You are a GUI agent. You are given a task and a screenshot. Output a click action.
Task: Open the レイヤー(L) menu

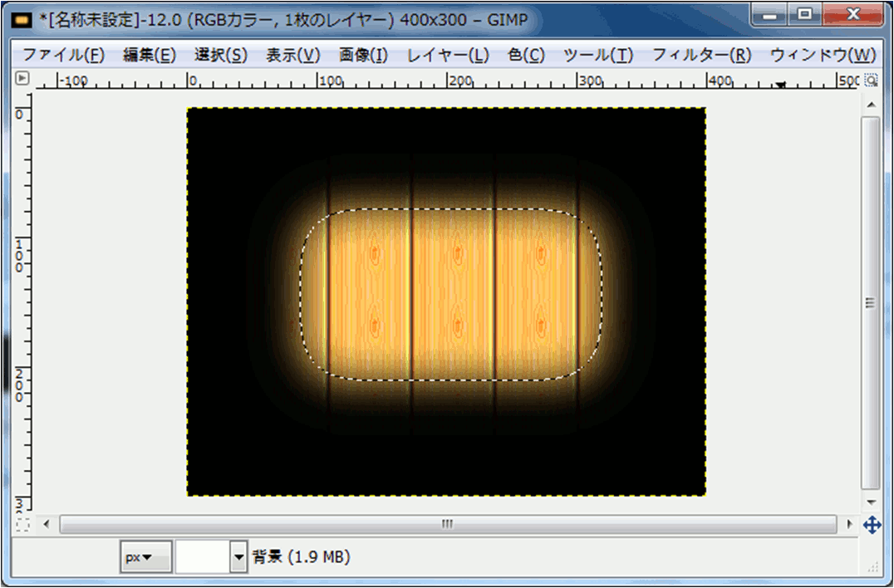point(448,56)
